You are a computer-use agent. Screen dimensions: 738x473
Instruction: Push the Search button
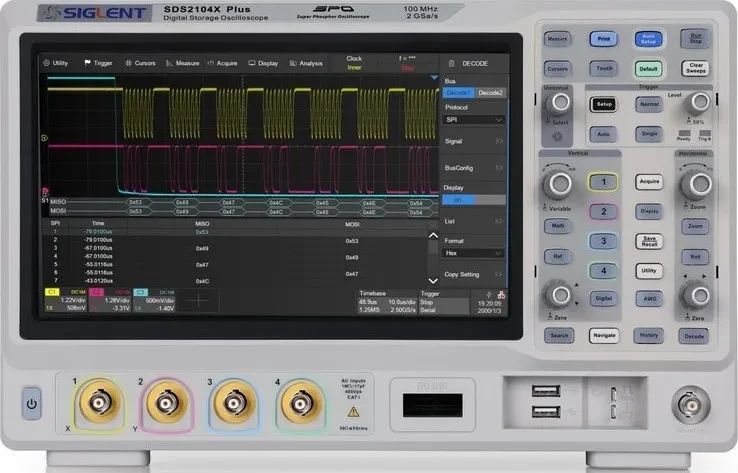559,336
